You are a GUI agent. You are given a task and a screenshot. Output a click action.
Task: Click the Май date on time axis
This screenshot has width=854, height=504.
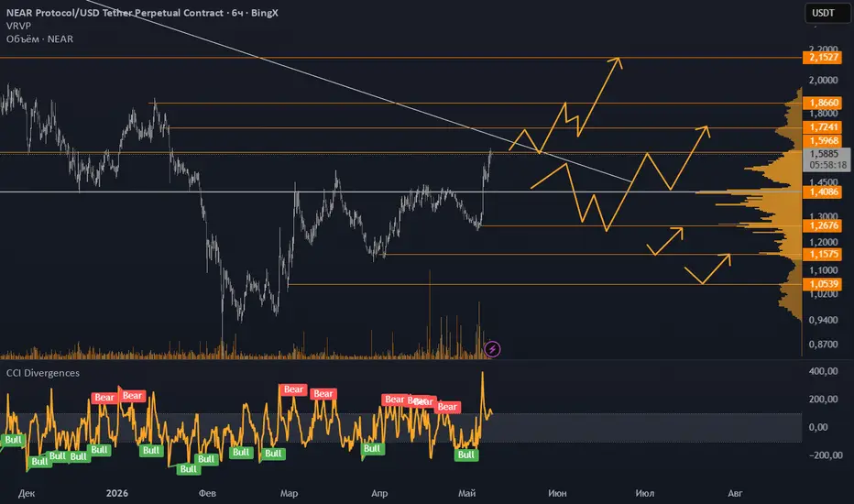pyautogui.click(x=466, y=493)
